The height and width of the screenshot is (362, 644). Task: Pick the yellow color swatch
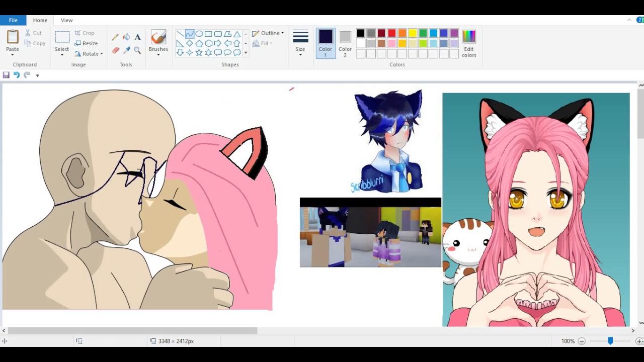pos(413,33)
